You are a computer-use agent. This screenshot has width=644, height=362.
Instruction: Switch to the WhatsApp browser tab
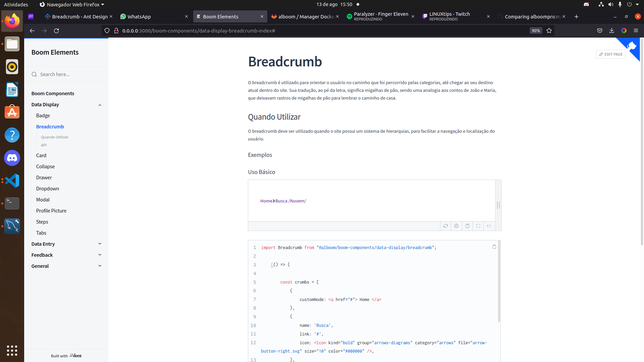(x=139, y=16)
